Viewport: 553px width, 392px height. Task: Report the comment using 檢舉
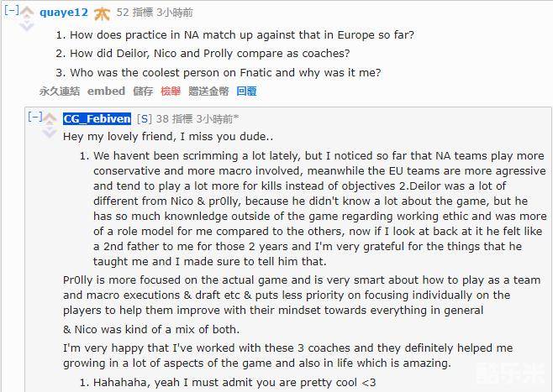171,91
